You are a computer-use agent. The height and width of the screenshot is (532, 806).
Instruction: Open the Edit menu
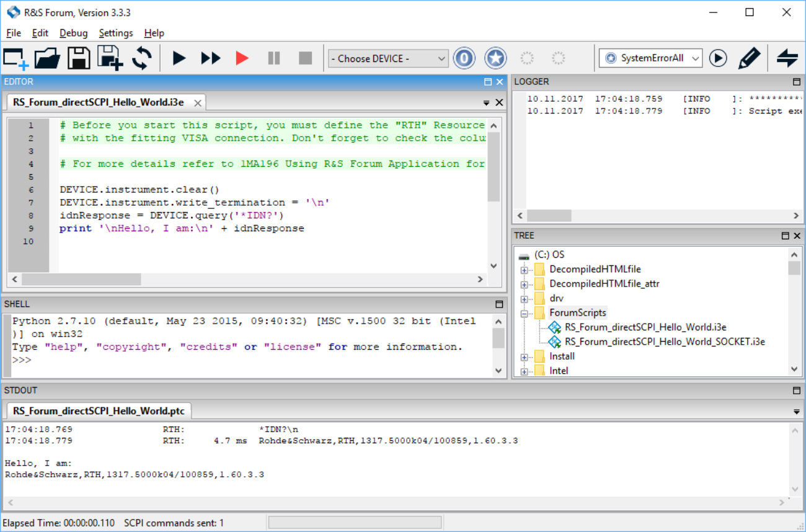(x=40, y=33)
